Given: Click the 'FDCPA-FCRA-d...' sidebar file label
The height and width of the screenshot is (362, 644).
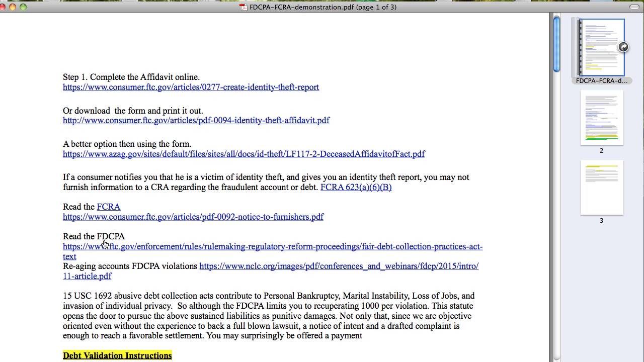Looking at the screenshot, I should pos(602,80).
